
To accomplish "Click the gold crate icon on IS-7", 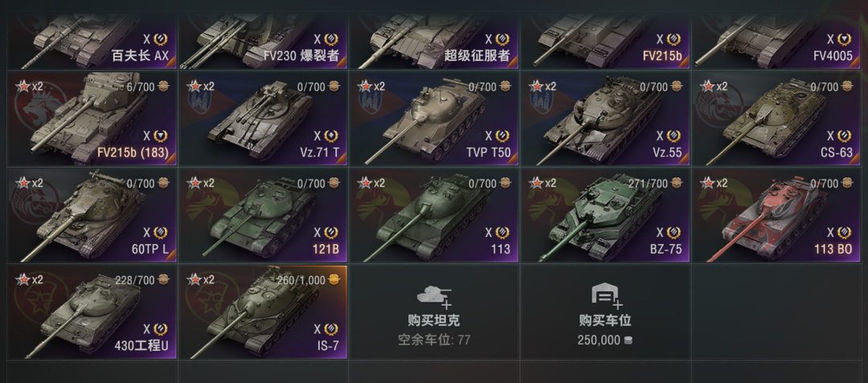I will click(x=334, y=280).
